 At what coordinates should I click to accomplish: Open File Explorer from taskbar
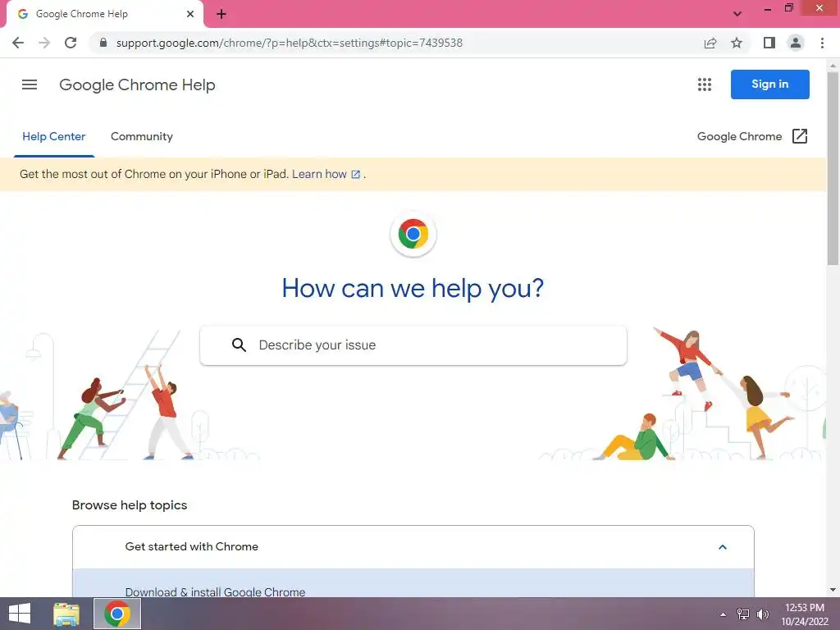click(66, 614)
